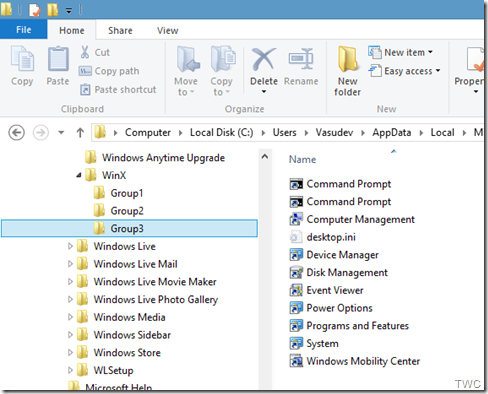
Task: Expand Windows Live Photo Gallery node
Action: (x=70, y=299)
